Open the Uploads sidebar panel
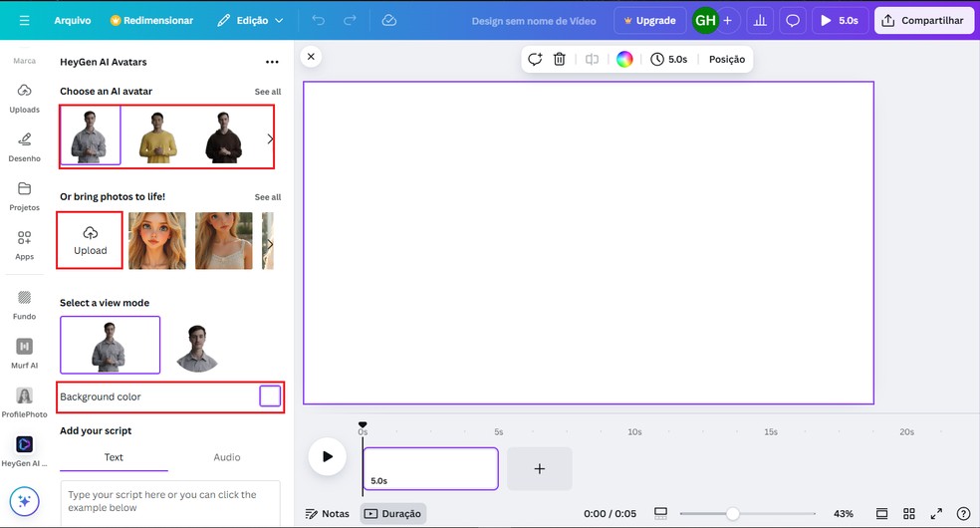This screenshot has height=528, width=980. [x=24, y=98]
